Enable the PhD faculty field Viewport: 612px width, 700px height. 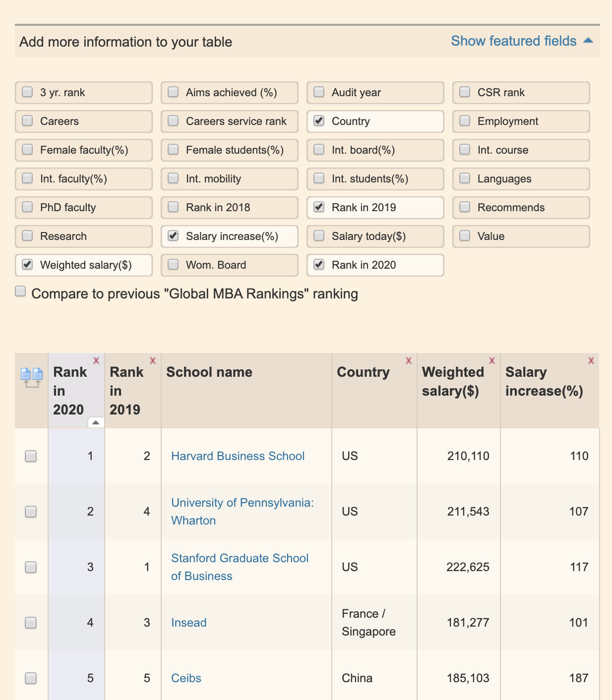coord(28,207)
